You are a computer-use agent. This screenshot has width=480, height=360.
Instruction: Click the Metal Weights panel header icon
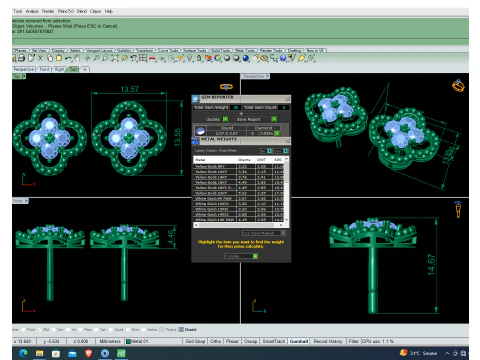[195, 140]
